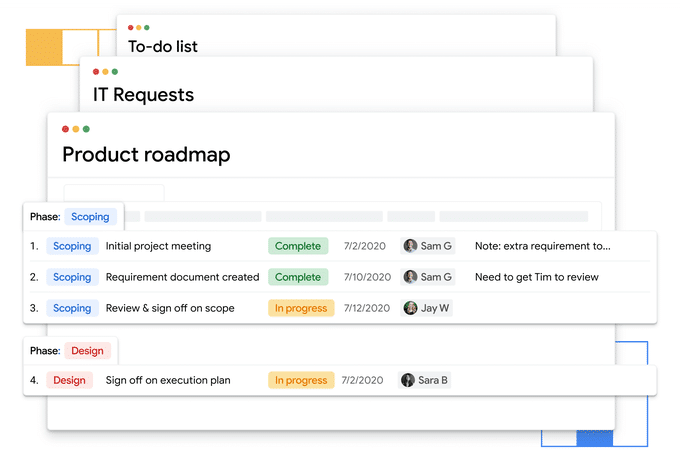Screen dimensions: 680x460
Task: Click red dot on IT Requests window
Action: pyautogui.click(x=96, y=72)
